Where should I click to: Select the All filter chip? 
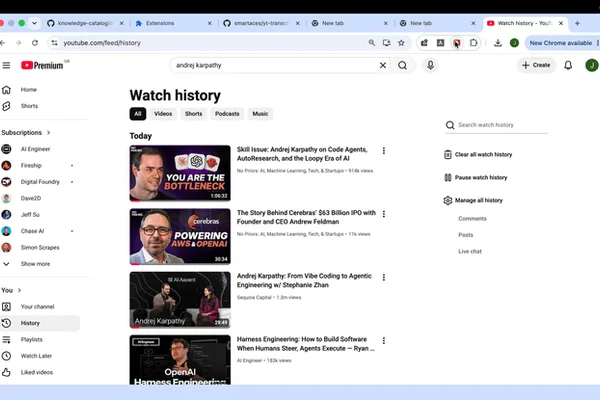click(x=138, y=114)
